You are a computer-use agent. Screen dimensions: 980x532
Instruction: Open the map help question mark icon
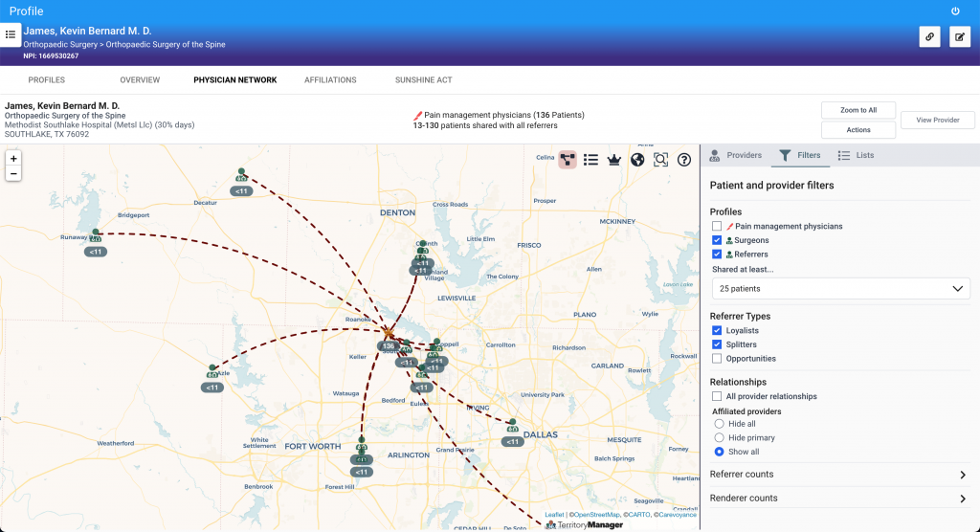coord(684,160)
